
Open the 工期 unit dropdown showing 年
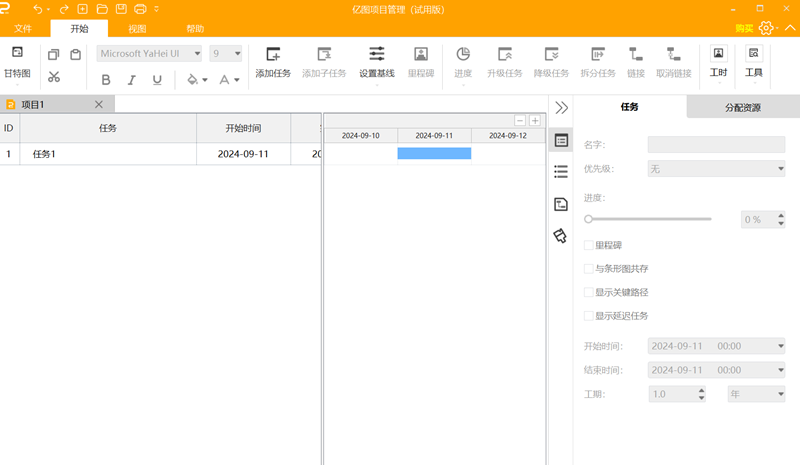[x=755, y=394]
